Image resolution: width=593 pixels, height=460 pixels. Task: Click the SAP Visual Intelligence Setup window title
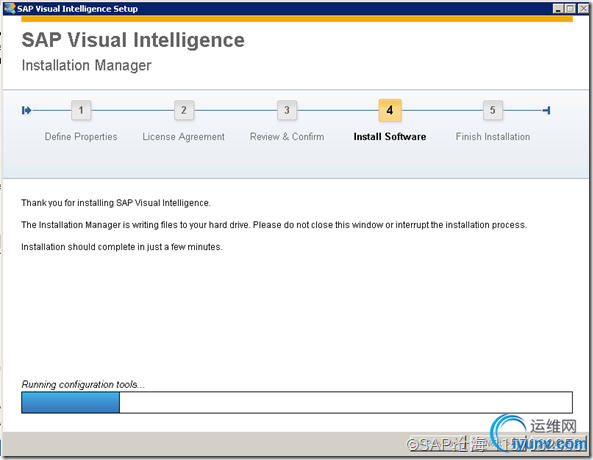[x=77, y=9]
